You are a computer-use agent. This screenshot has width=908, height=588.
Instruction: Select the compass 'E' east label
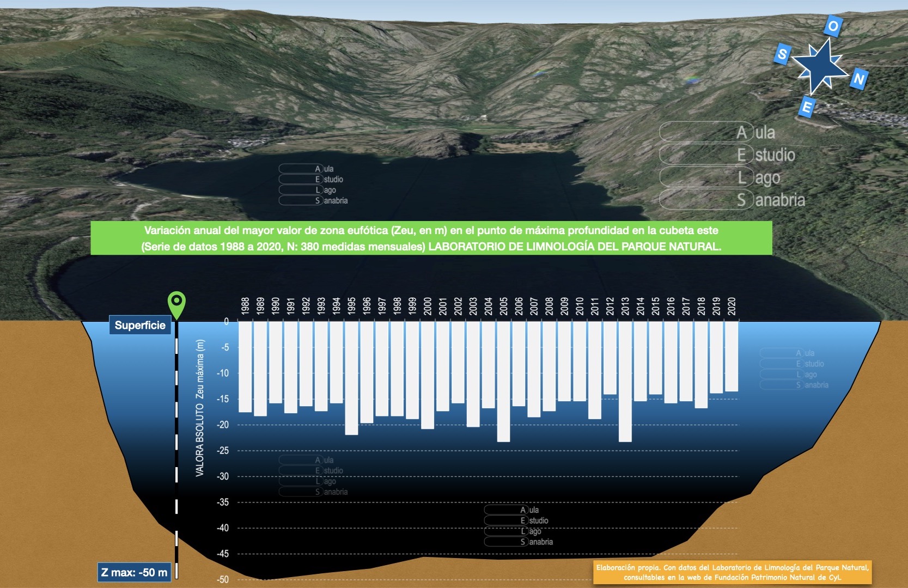coord(807,107)
